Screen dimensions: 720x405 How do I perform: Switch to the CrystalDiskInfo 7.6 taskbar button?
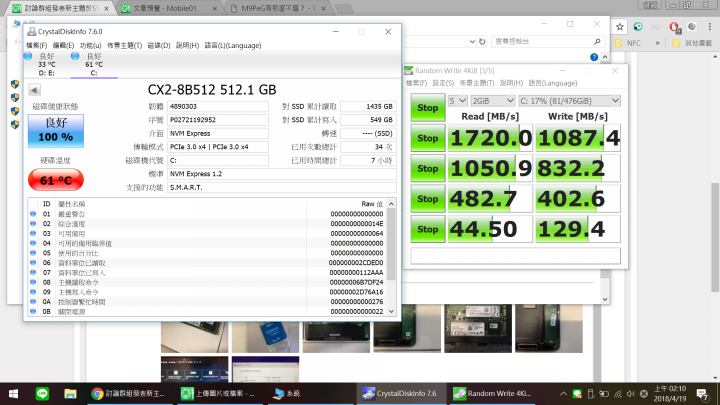pyautogui.click(x=399, y=394)
